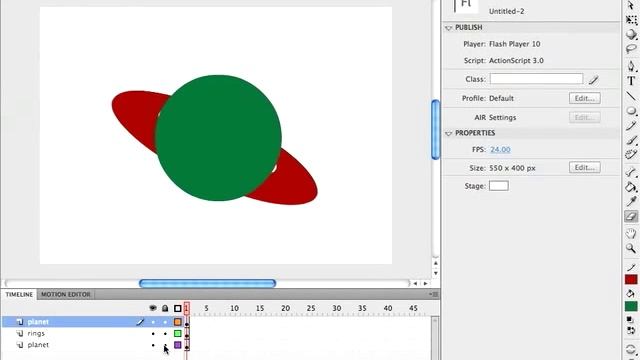Select the Pencil tool
640x360 pixels.
coord(631,126)
